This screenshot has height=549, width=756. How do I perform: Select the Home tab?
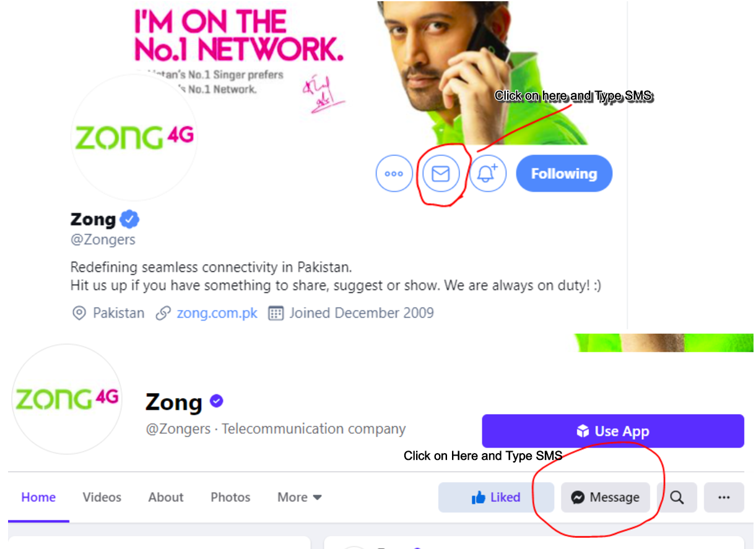coord(38,497)
